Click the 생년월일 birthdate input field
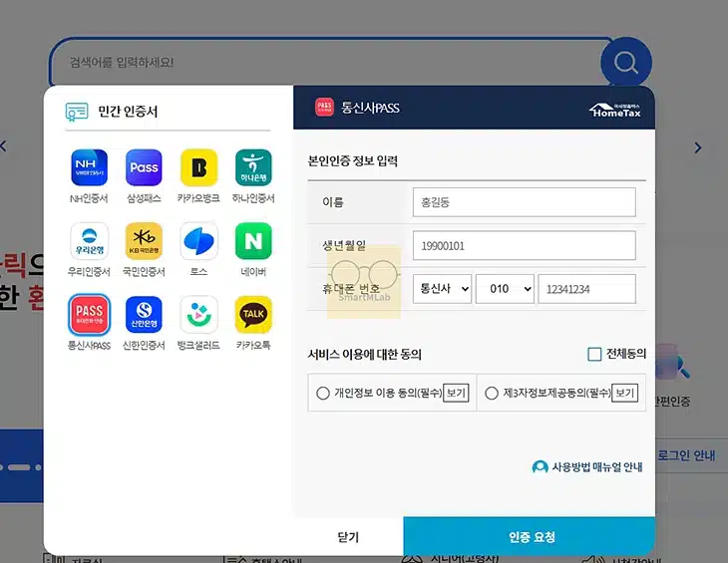Viewport: 728px width, 563px height. pyautogui.click(x=525, y=246)
